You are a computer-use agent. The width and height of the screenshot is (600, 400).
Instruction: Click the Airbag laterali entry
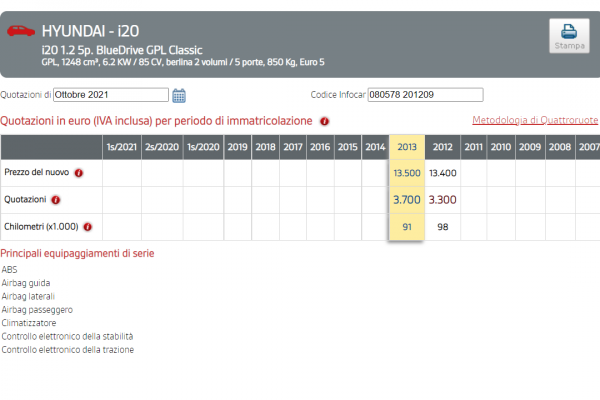click(x=28, y=296)
